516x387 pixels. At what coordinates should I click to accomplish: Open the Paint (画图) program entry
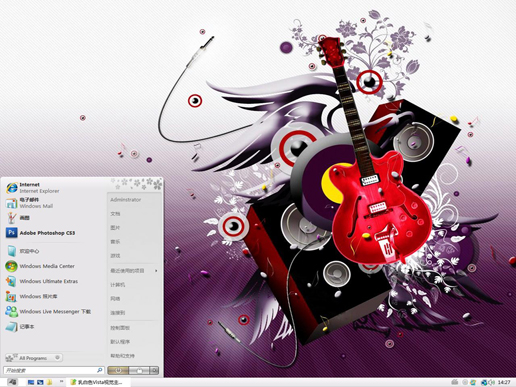(x=53, y=218)
